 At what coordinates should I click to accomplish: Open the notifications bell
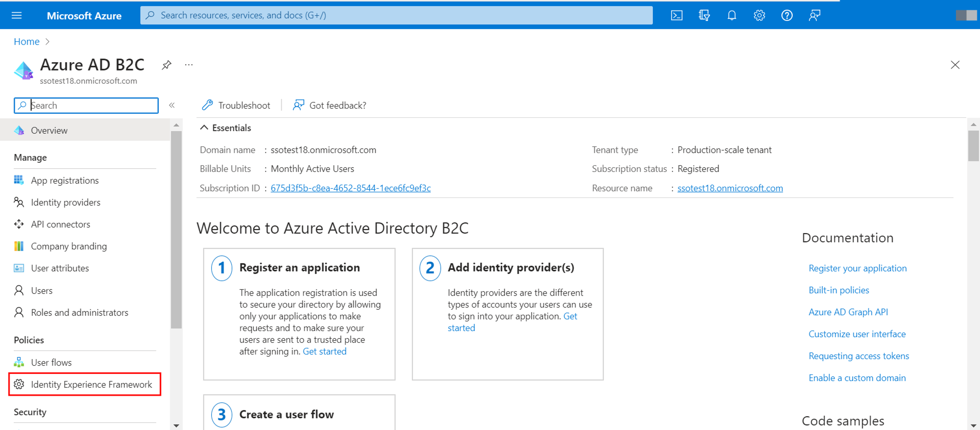732,15
